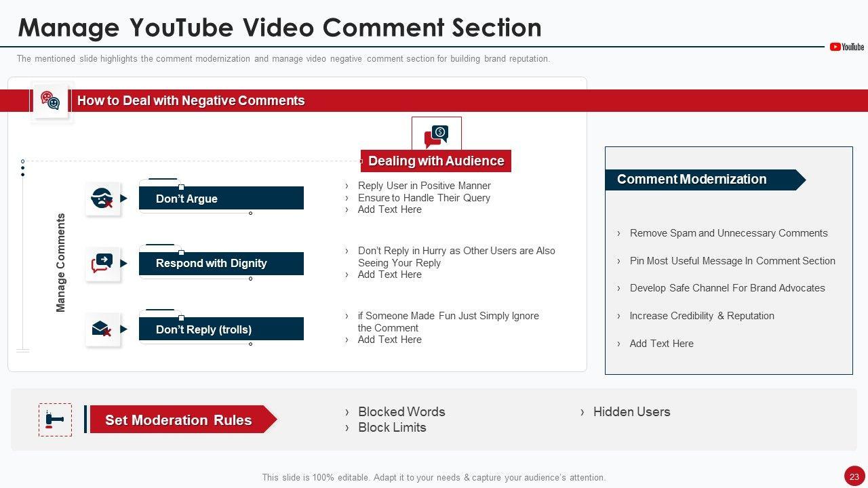Click 'Add Text Here' under Simply Ignore the Comment
Viewport: 868px width, 488px height.
390,340
